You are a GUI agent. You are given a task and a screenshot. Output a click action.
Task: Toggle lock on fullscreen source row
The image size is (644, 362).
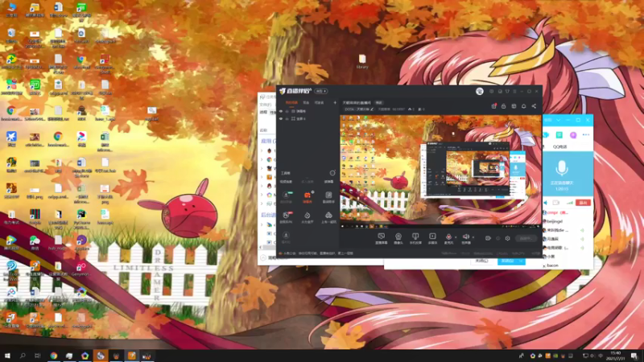pyautogui.click(x=287, y=118)
